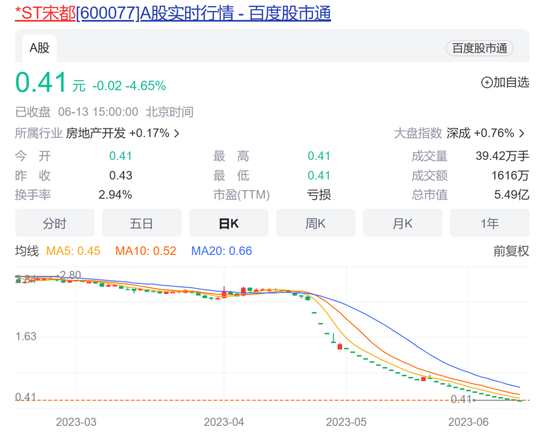This screenshot has width=550, height=432.
Task: Toggle the MA20 moving average legend
Action: 222,251
